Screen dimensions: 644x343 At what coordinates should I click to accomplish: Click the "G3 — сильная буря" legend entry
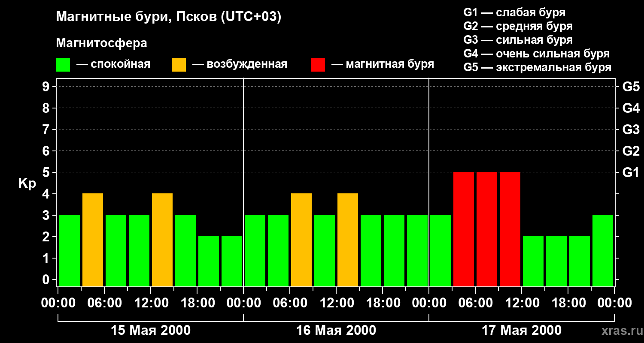coord(518,40)
